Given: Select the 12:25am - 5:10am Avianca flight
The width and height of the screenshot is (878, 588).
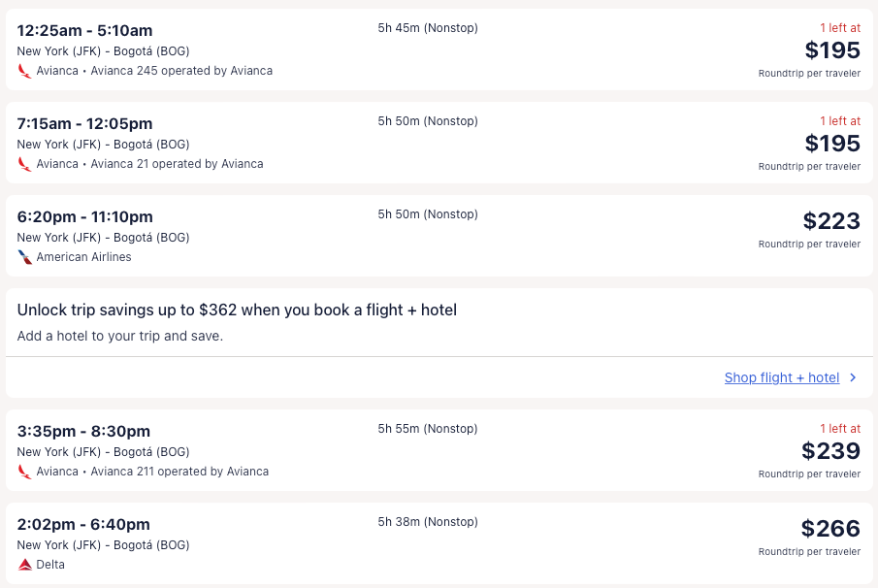Looking at the screenshot, I should 84,31.
